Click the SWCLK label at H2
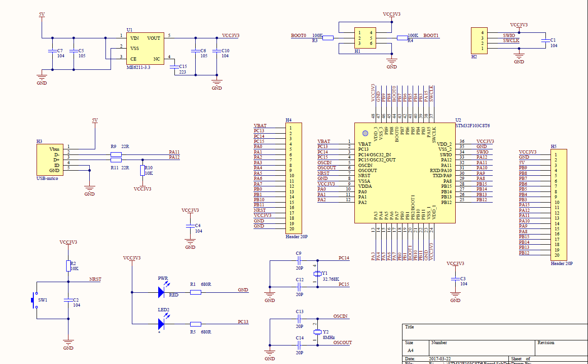Viewport: 588px width, 364px height. [x=511, y=41]
